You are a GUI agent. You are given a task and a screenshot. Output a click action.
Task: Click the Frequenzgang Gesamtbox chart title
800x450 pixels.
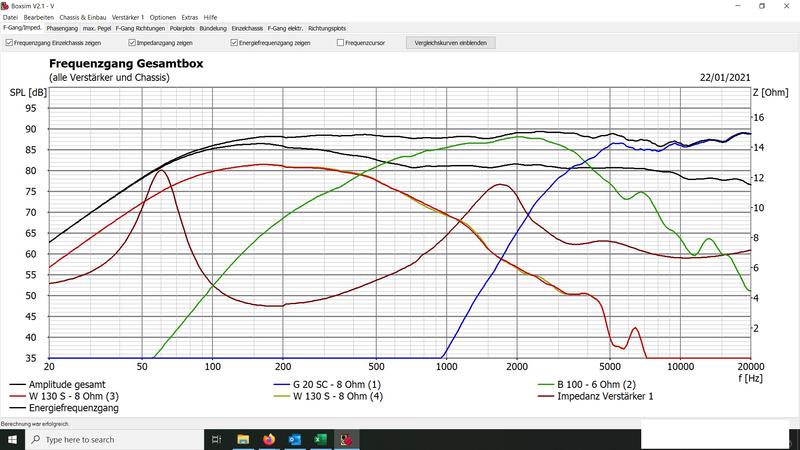126,64
